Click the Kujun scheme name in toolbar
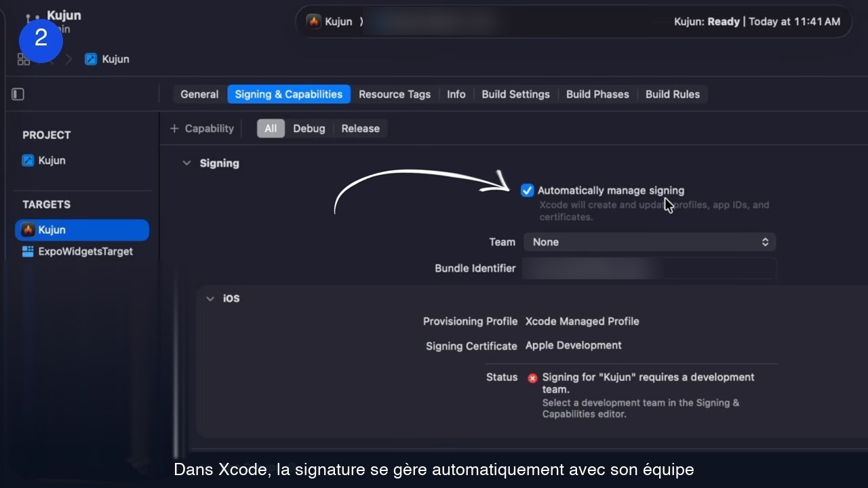Screen dimensions: 868x488 coord(338,22)
